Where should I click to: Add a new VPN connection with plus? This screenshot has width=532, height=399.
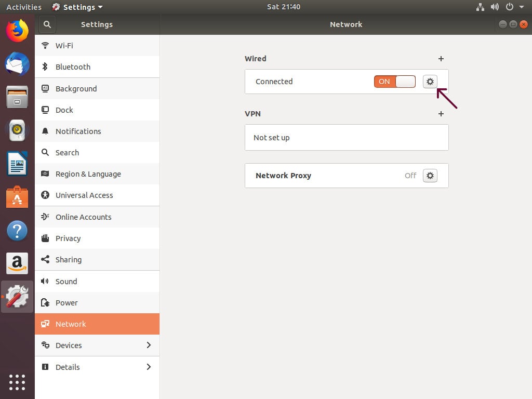(441, 114)
